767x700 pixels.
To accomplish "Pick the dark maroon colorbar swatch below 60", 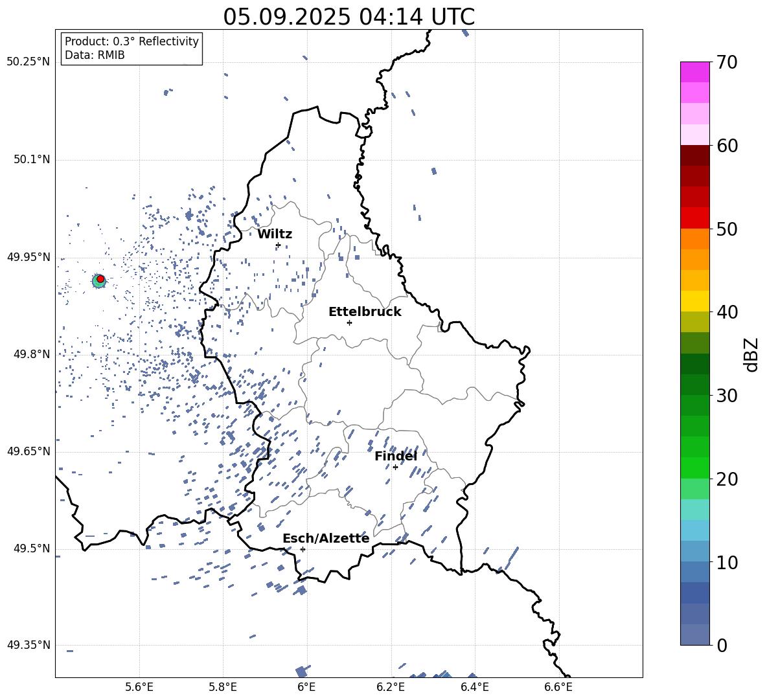I will point(694,155).
